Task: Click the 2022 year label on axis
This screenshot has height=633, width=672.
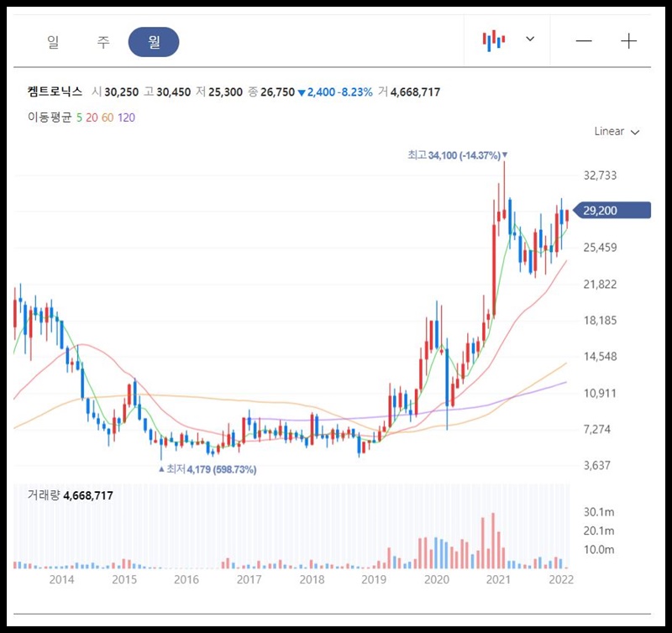Action: click(x=561, y=579)
